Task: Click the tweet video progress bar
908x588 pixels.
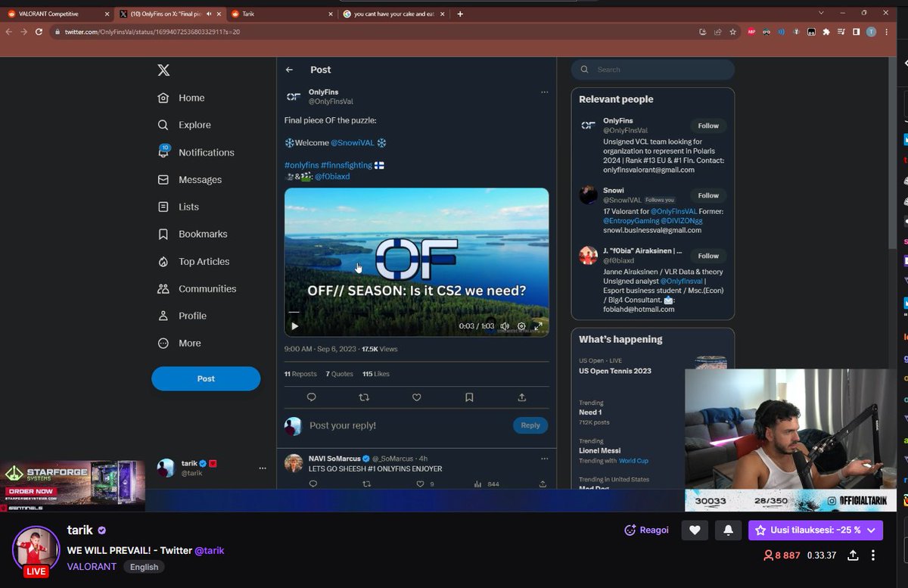Action: point(416,312)
